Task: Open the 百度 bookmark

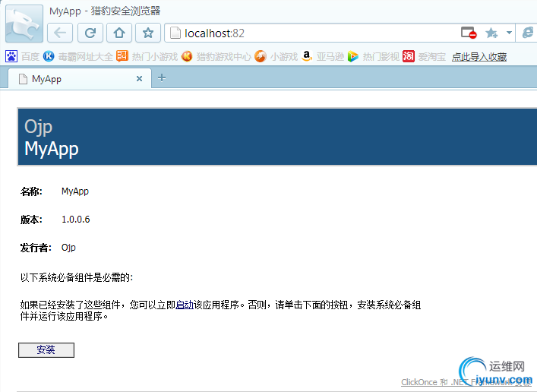Action: point(23,56)
